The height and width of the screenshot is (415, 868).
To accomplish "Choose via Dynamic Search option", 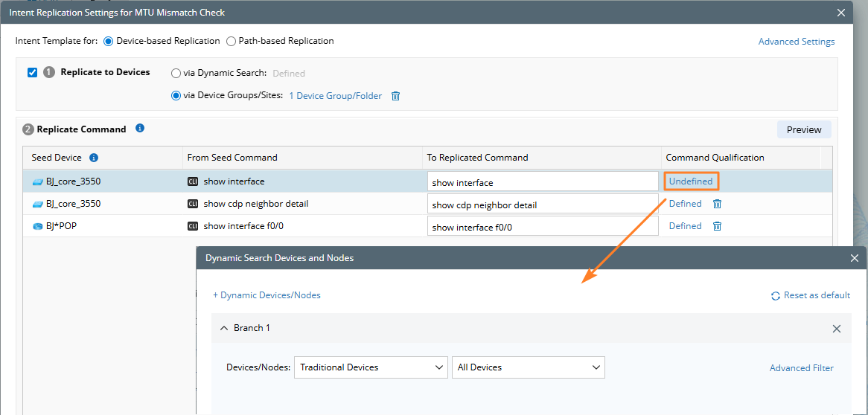I will click(x=176, y=73).
